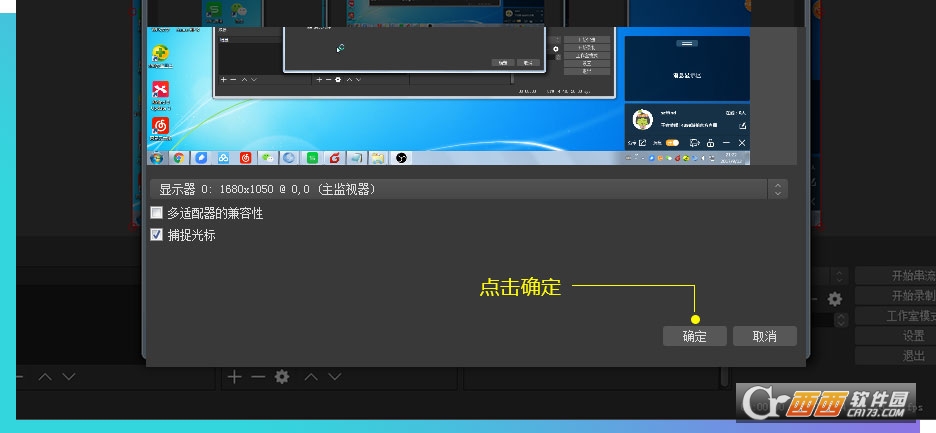Enable 多适配器的兼容性 checkbox

point(156,213)
